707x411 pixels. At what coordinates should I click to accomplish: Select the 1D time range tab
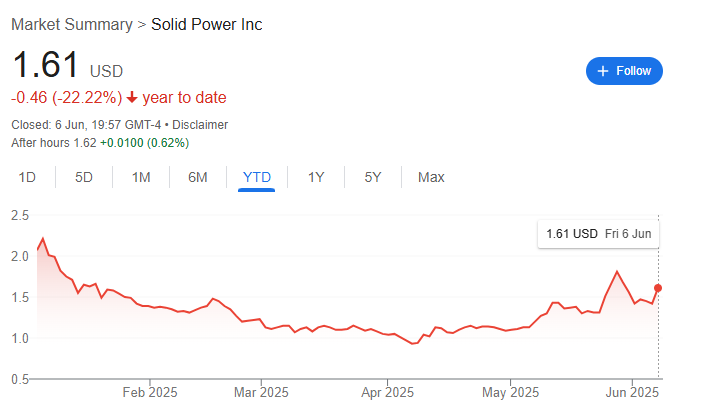click(x=28, y=177)
